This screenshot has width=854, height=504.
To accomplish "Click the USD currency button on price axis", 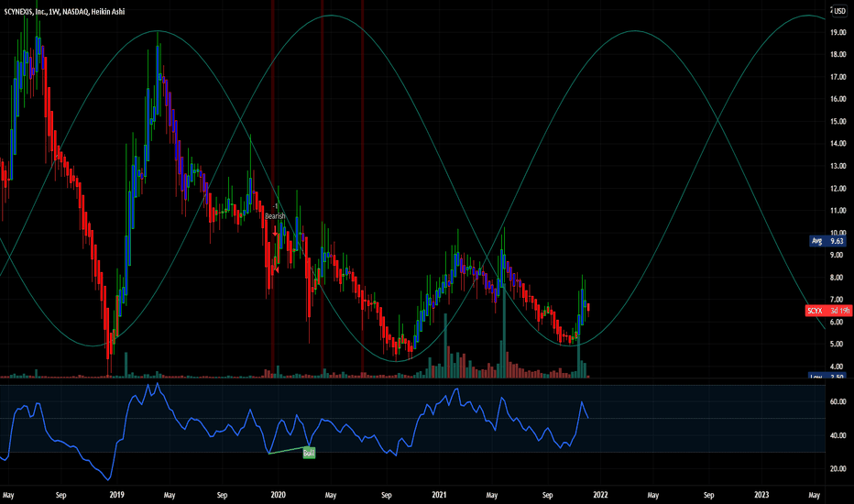I will click(838, 11).
